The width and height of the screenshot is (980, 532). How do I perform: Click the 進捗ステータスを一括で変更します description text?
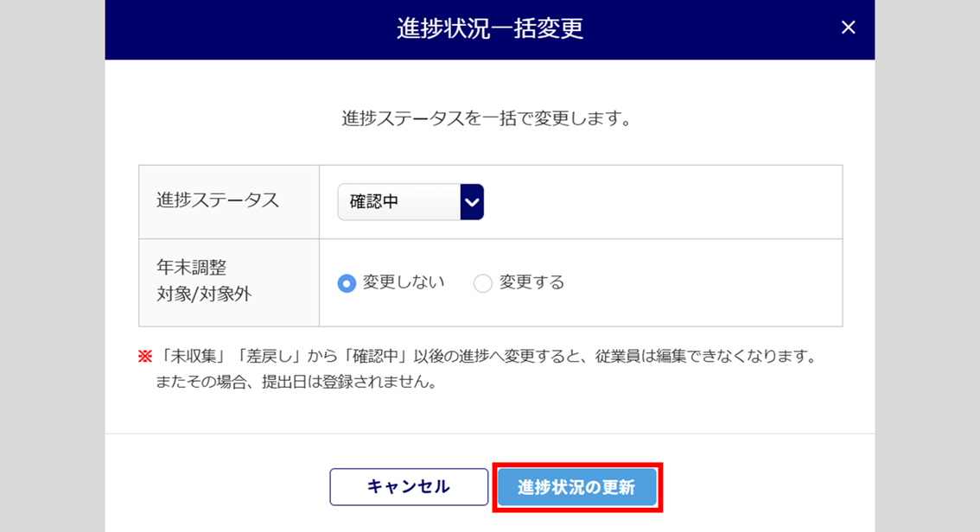[487, 118]
